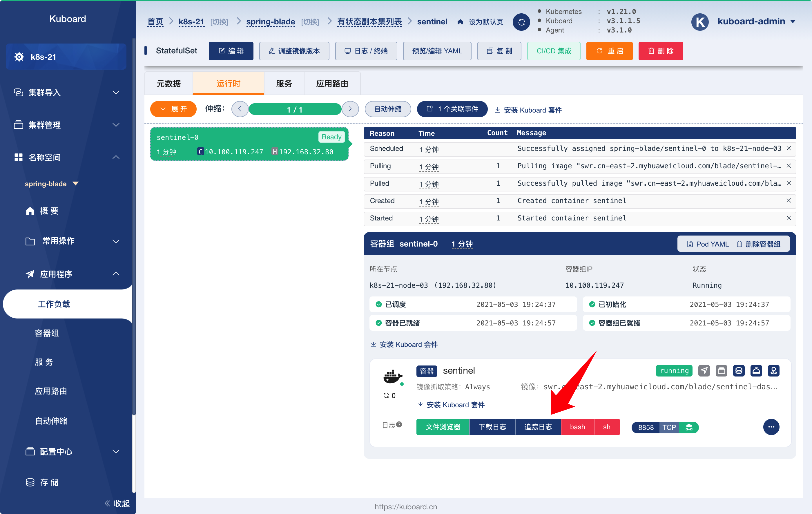Click the 预览/编辑 YAML button
Screen dimensions: 812x514
click(x=437, y=51)
